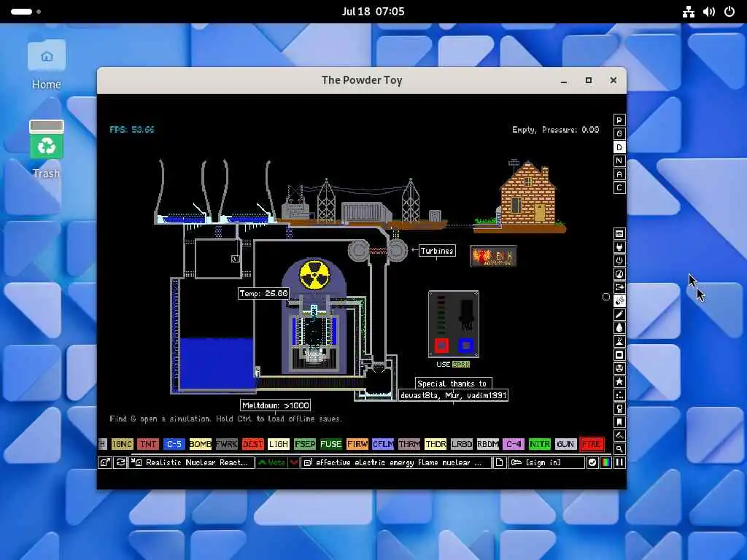Open the Force elements category
747x560 pixels.
click(619, 287)
